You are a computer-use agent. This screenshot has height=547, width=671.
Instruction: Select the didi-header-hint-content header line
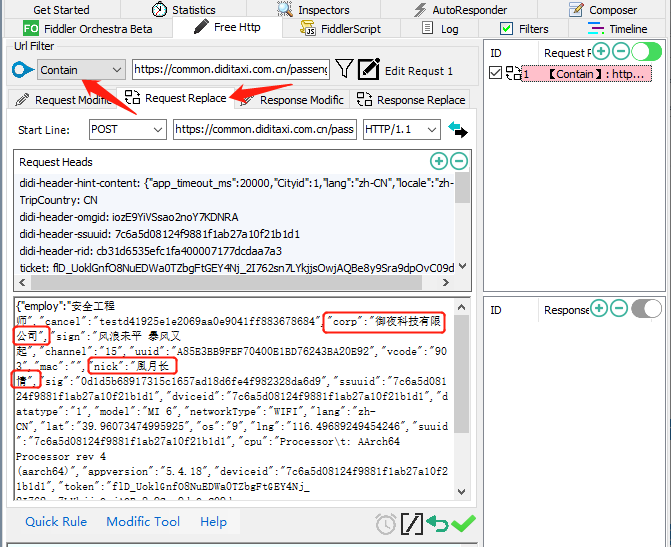(237, 183)
